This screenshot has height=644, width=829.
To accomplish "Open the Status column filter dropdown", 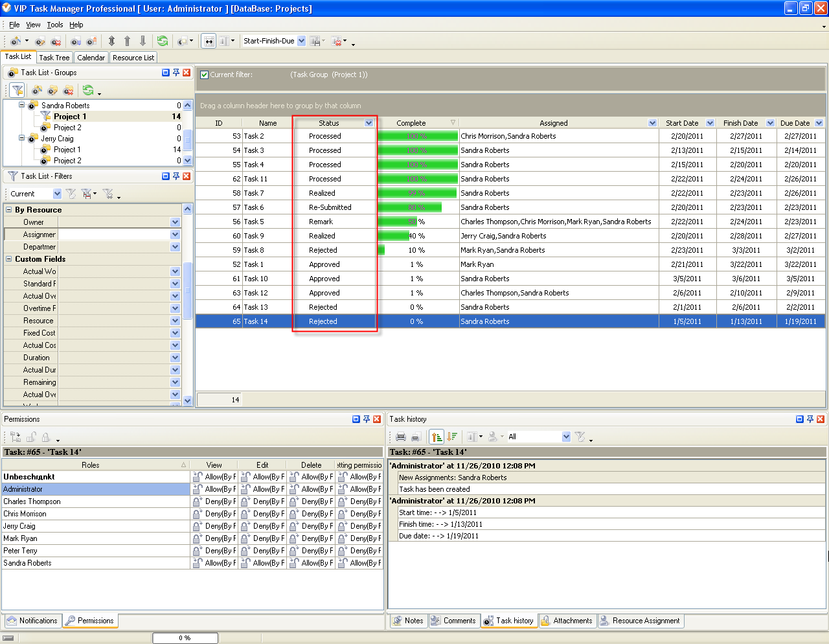I will pos(369,123).
